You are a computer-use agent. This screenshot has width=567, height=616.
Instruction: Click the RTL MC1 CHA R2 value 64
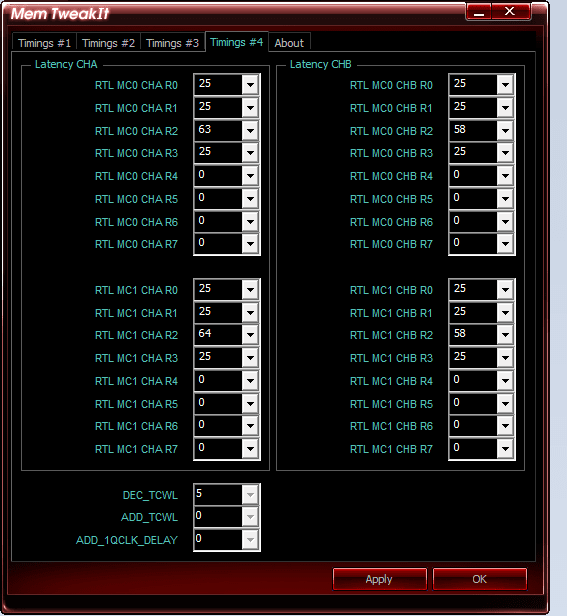[205, 333]
